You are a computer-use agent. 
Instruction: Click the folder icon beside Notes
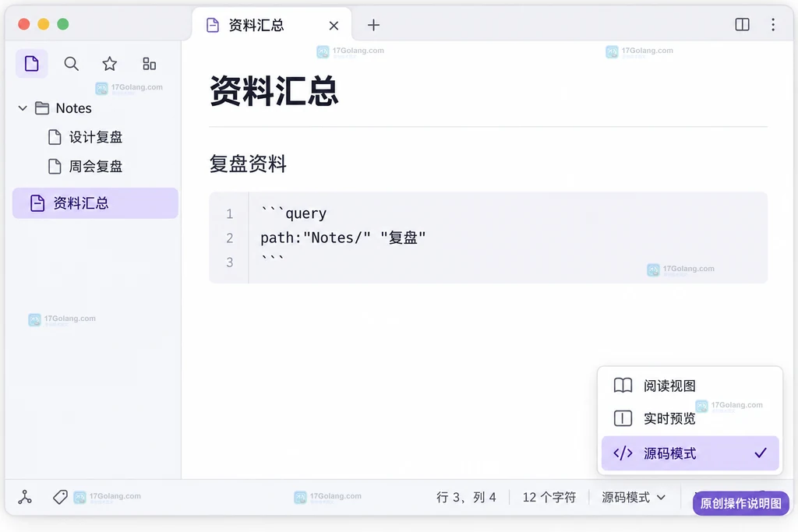click(x=42, y=107)
